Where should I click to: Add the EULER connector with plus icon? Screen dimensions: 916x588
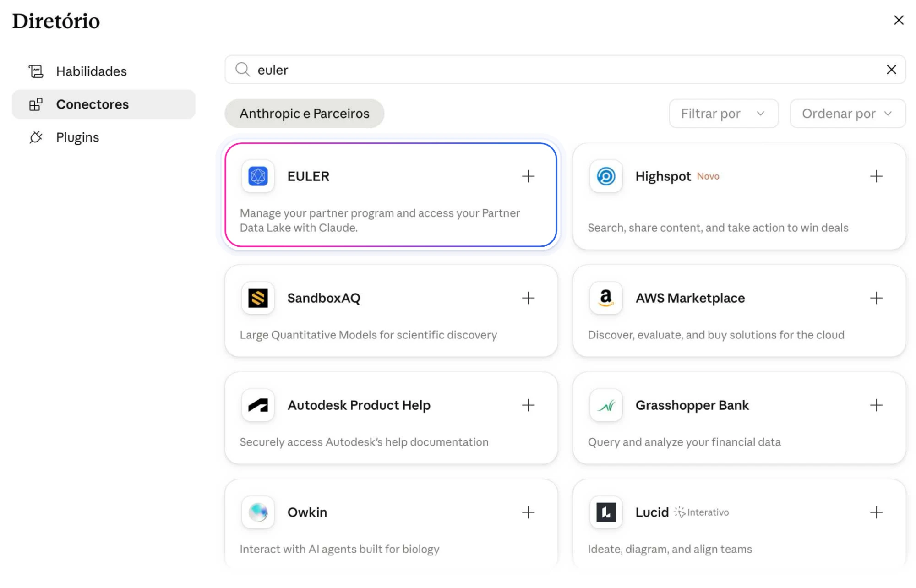[528, 176]
